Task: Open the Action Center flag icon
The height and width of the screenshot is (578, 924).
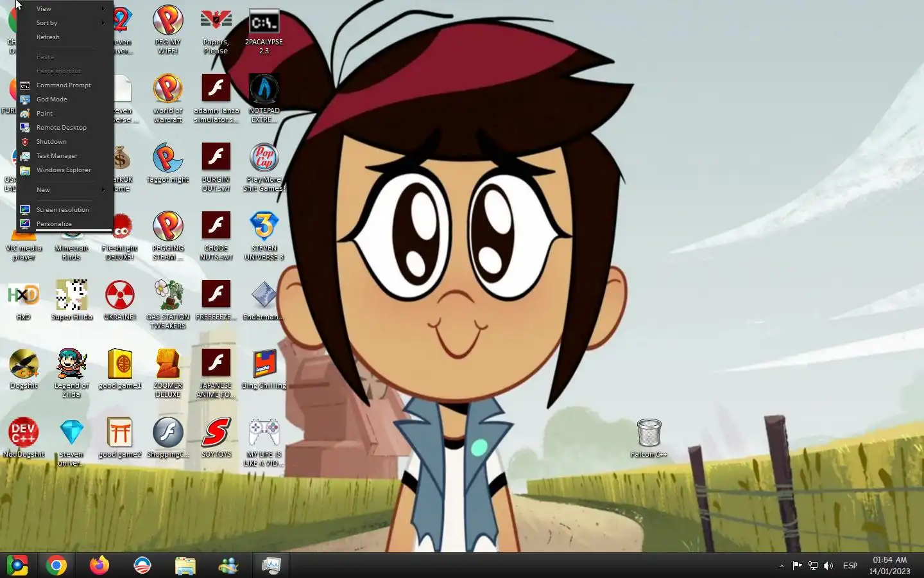Action: [797, 566]
